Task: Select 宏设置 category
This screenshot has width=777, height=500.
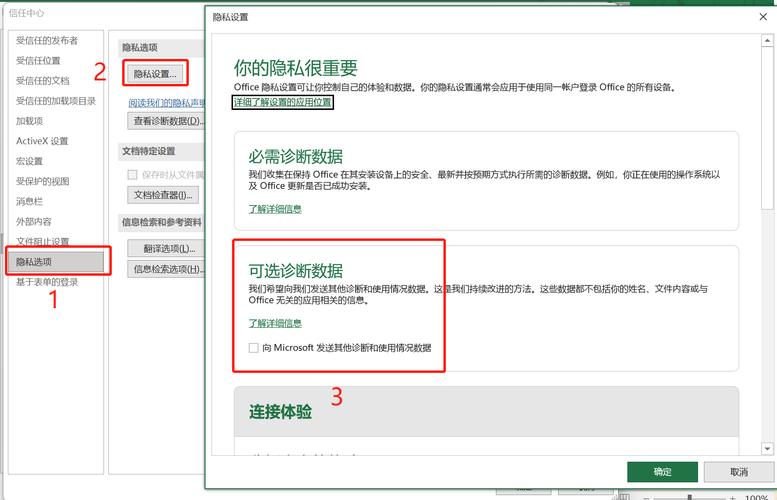Action: pyautogui.click(x=30, y=162)
